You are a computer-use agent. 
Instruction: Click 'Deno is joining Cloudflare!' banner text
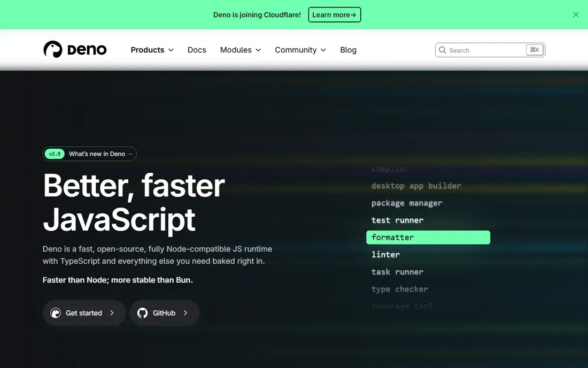(257, 14)
